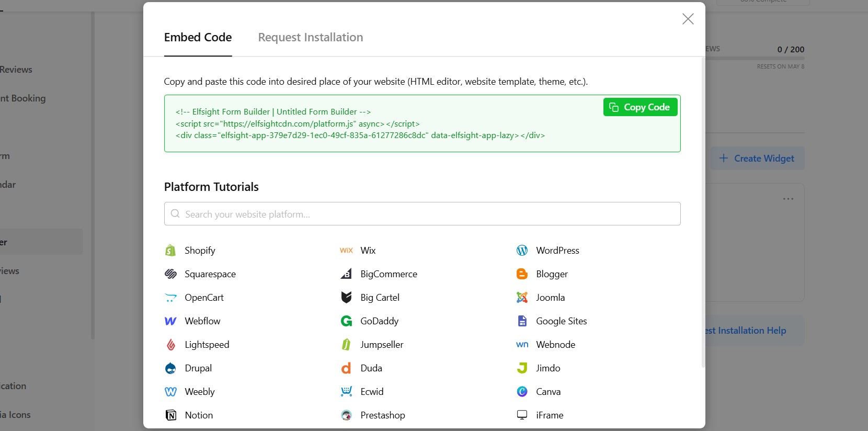Open the Request Installation tab

(x=311, y=37)
